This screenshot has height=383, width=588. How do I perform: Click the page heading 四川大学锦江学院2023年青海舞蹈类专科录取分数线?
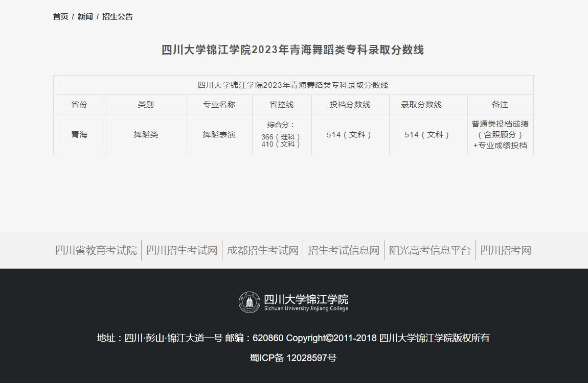pyautogui.click(x=292, y=50)
